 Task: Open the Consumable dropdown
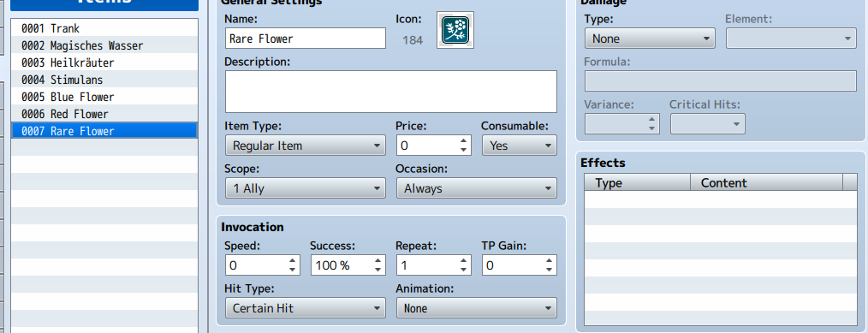[x=520, y=146]
